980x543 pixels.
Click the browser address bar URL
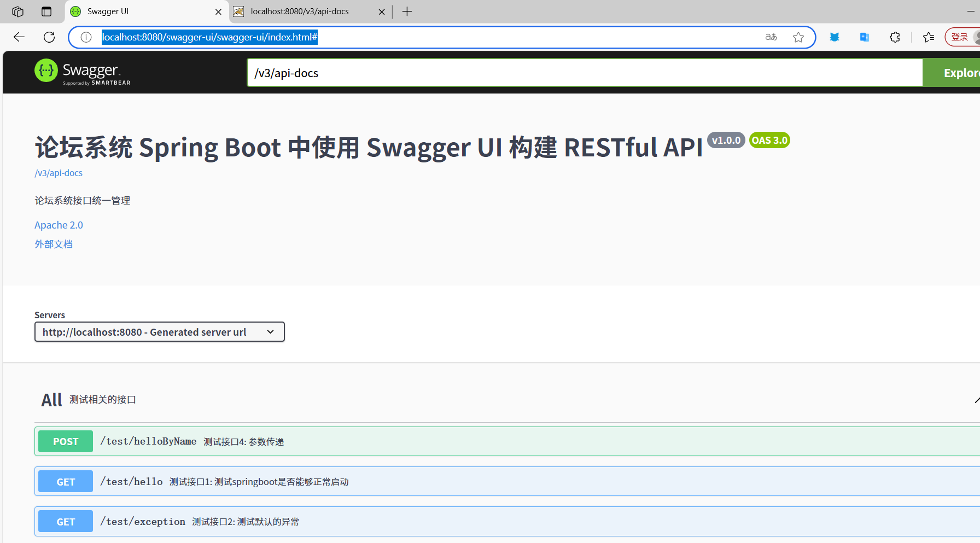pos(209,37)
